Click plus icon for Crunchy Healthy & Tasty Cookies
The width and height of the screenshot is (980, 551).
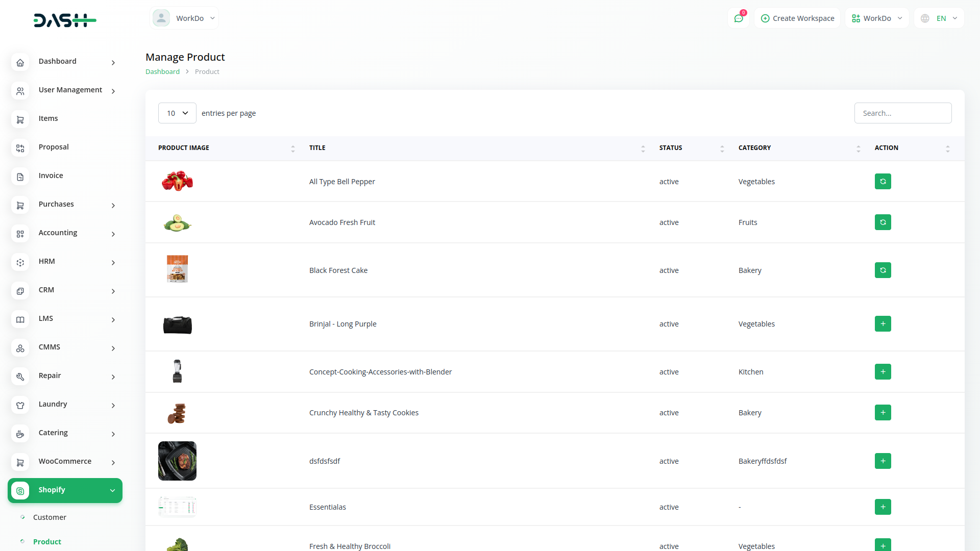883,413
